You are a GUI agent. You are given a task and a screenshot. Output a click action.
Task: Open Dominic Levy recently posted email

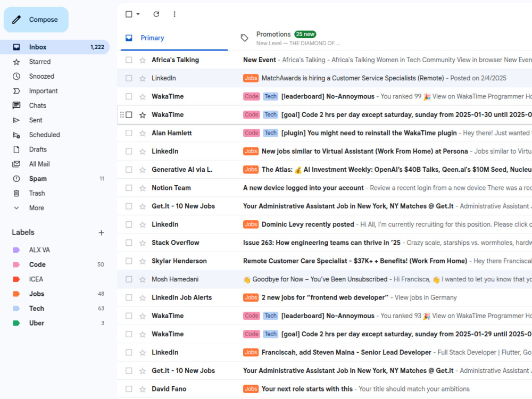(x=325, y=225)
